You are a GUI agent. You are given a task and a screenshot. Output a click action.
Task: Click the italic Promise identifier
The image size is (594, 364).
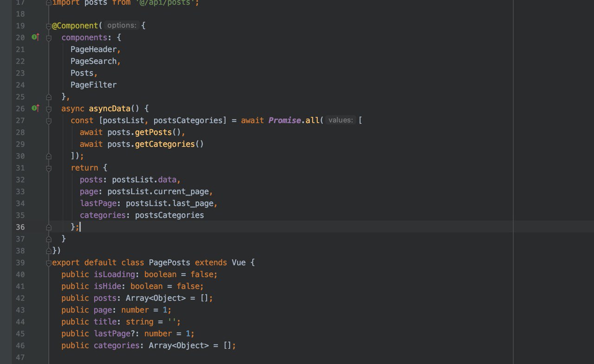[x=285, y=120]
